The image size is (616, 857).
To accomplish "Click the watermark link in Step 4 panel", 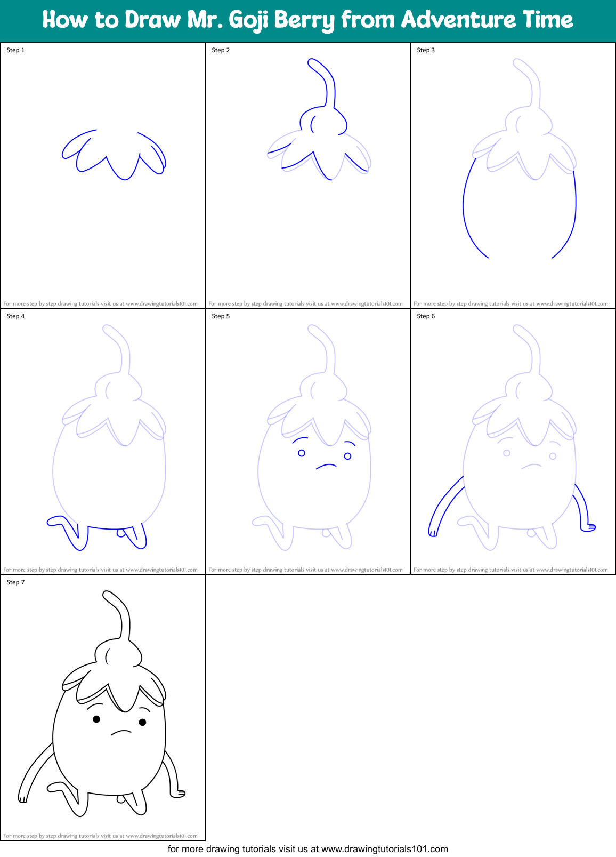I will pyautogui.click(x=100, y=570).
